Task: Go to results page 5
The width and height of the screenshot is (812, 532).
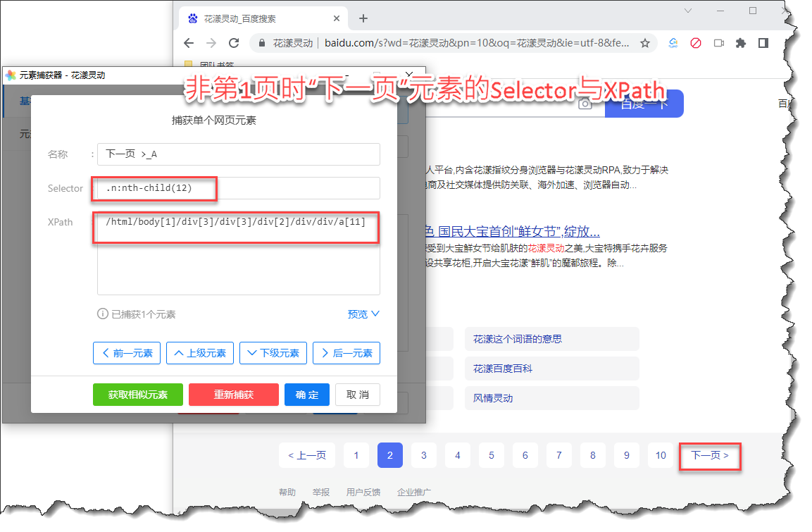Action: pyautogui.click(x=492, y=455)
